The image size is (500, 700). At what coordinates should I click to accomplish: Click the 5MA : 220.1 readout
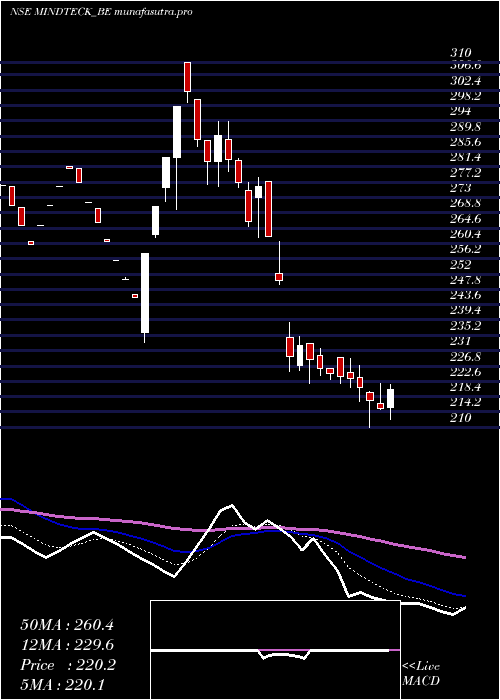(x=62, y=684)
